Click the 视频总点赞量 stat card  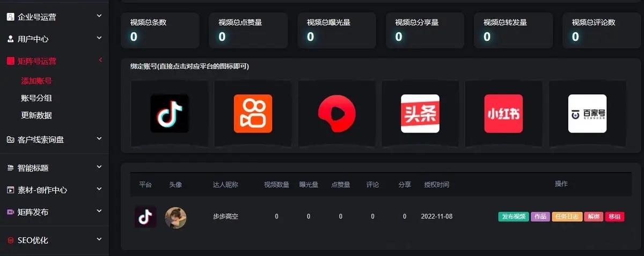click(x=248, y=31)
